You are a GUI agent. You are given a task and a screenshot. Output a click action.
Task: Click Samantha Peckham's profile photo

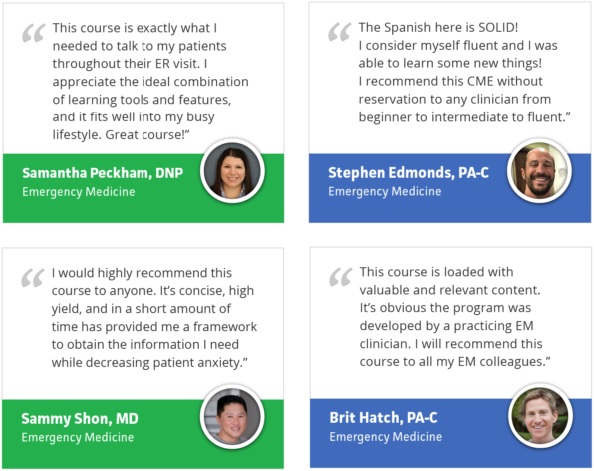(x=232, y=171)
